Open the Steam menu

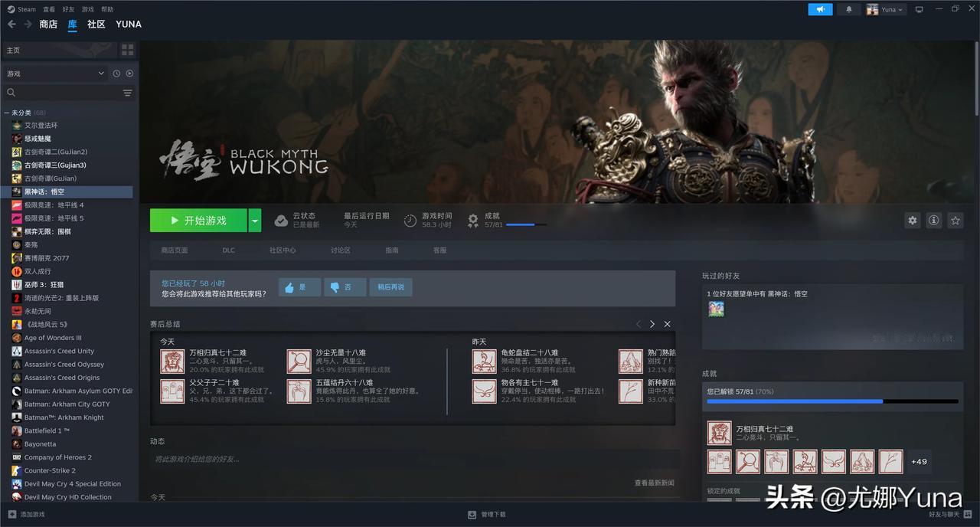pos(21,9)
